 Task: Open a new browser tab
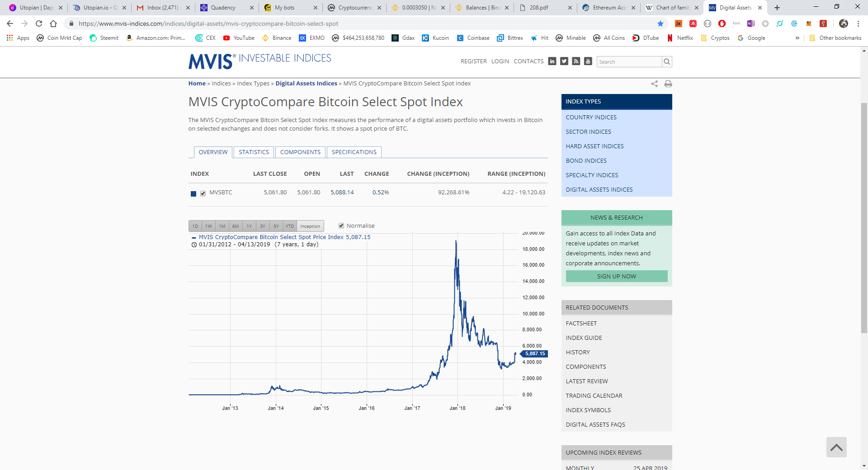pos(777,8)
